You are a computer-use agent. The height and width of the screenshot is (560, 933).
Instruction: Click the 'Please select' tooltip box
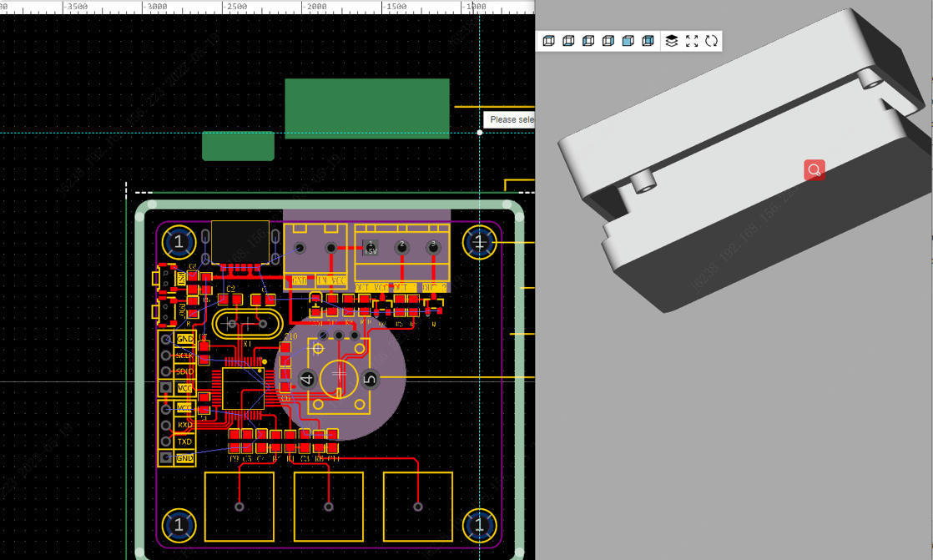click(x=509, y=119)
